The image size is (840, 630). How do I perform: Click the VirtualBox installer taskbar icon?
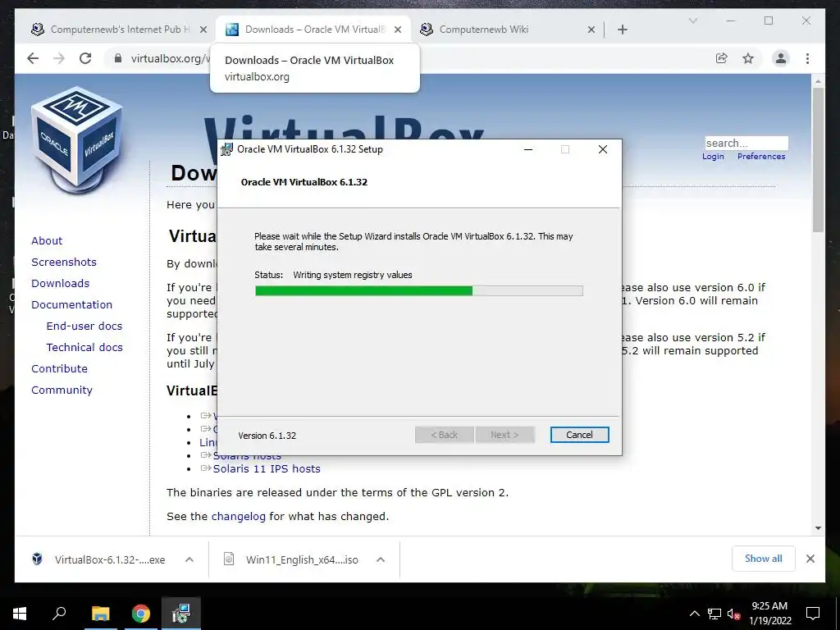181,614
